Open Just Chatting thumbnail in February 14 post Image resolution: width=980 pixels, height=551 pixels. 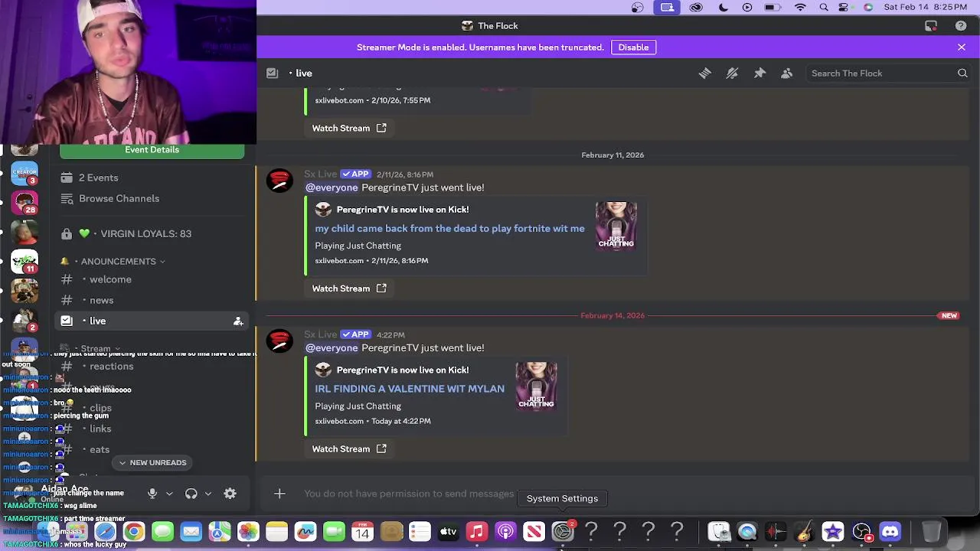click(x=536, y=386)
